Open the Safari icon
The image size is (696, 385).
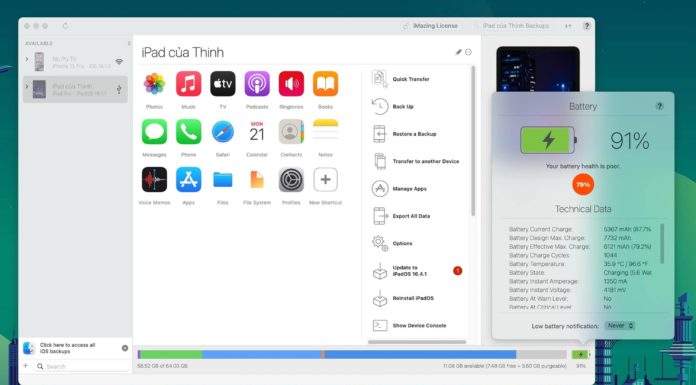tap(222, 131)
